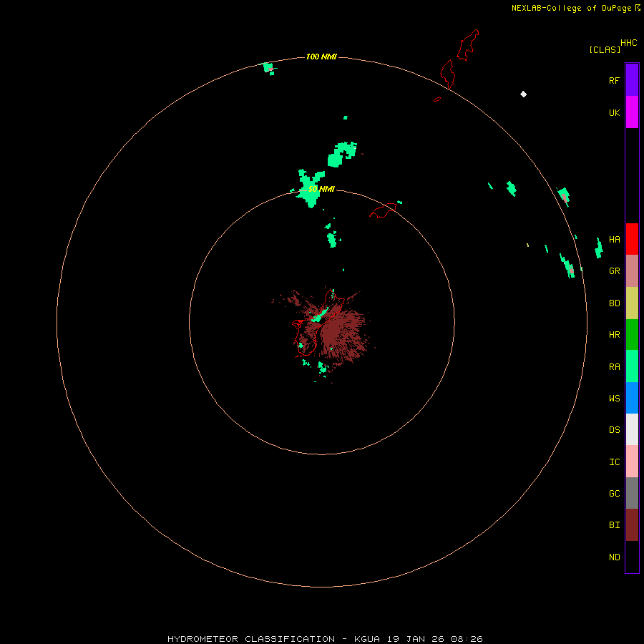Click the HHC product label
The height and width of the screenshot is (644, 644).
coord(629,42)
